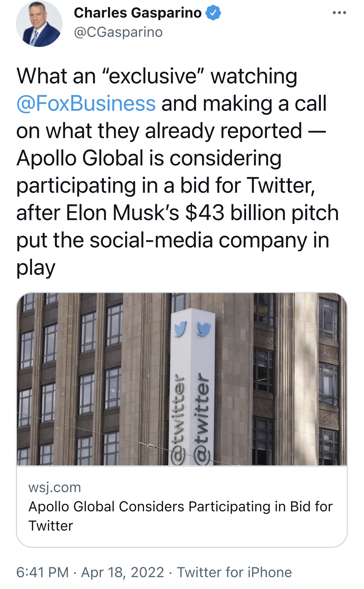
Task: Open the Twitter for iPhone source label
Action: (234, 572)
